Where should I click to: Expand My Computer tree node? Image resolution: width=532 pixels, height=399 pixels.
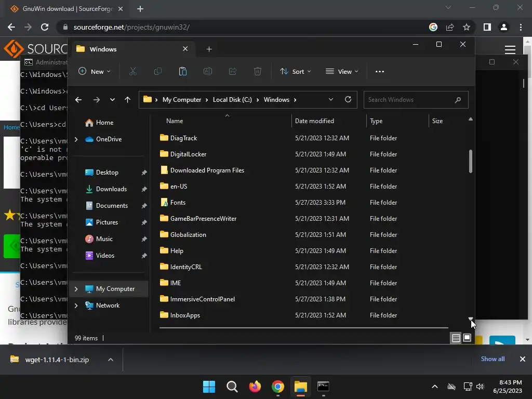(76, 289)
